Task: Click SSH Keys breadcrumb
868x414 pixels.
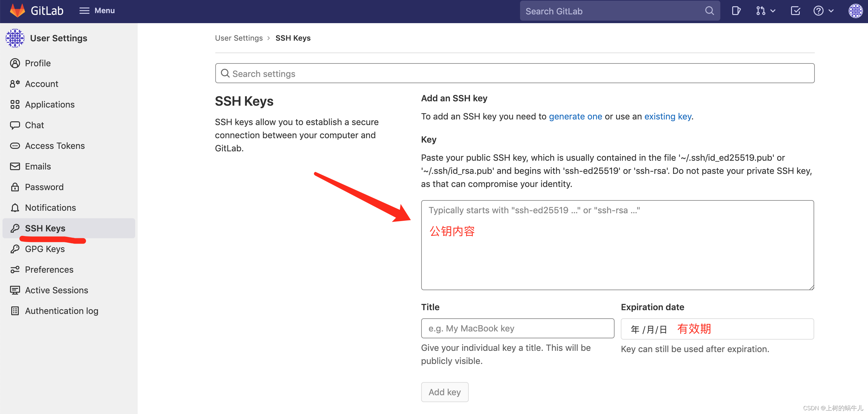Action: coord(293,38)
